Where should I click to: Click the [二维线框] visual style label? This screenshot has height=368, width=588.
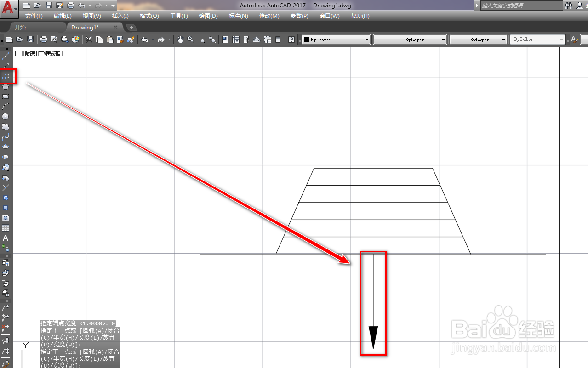pyautogui.click(x=49, y=53)
